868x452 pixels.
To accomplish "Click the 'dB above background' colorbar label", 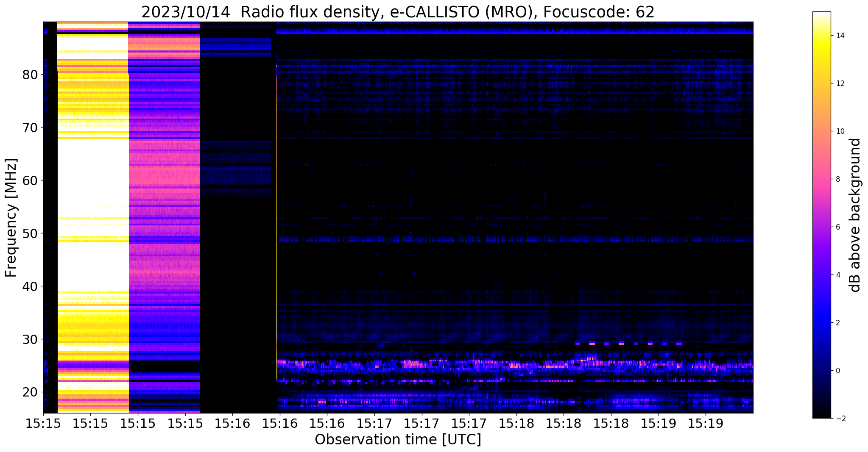I will [855, 215].
